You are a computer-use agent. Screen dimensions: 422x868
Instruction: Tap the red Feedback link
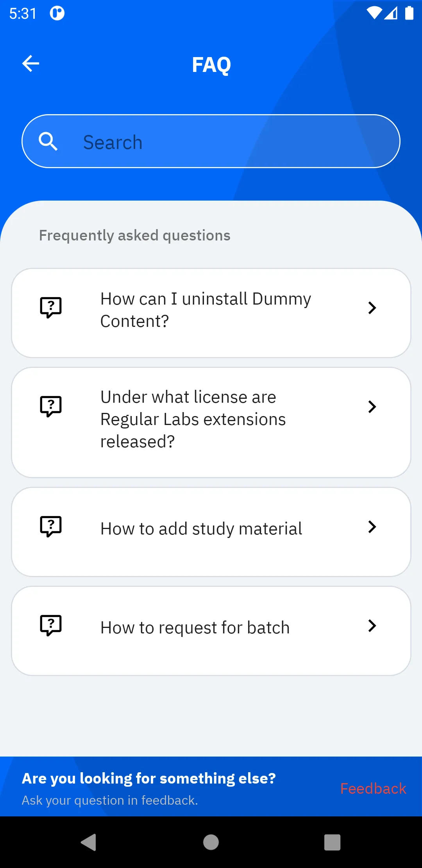click(x=373, y=789)
